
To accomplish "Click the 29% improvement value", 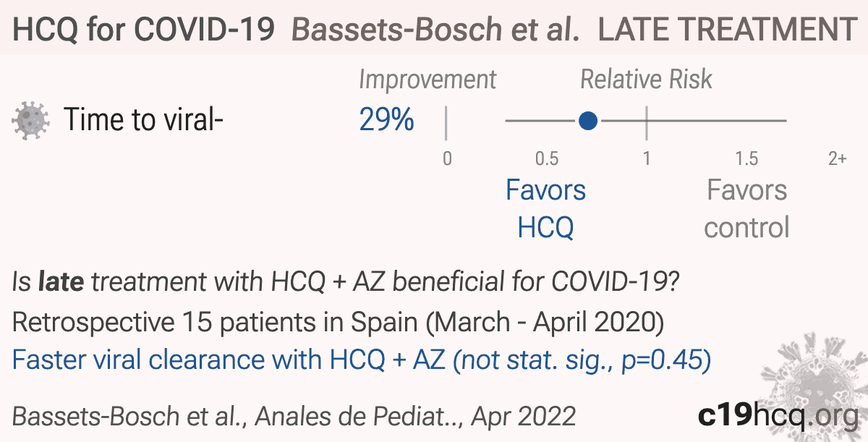I will click(387, 120).
